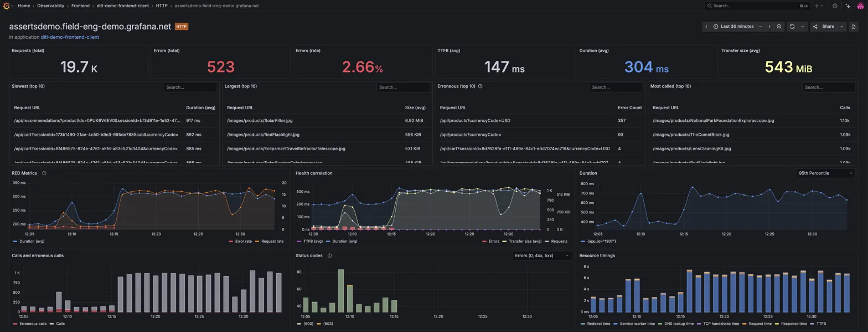
Task: Show info for Status codes panel
Action: [329, 256]
